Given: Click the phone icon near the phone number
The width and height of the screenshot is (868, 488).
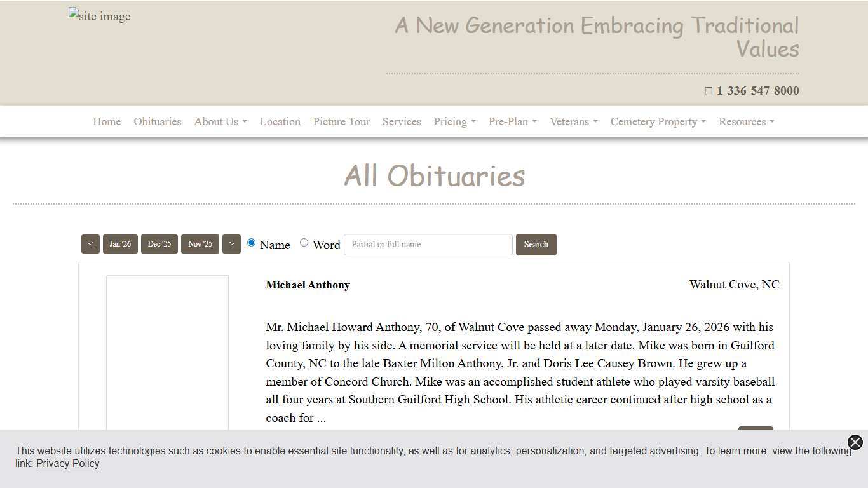Looking at the screenshot, I should click(709, 91).
